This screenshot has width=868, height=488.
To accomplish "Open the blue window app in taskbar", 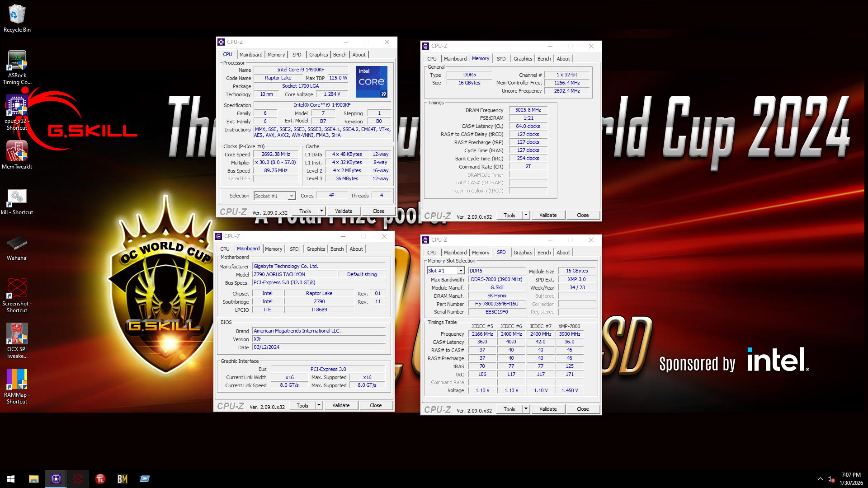I will coord(145,479).
